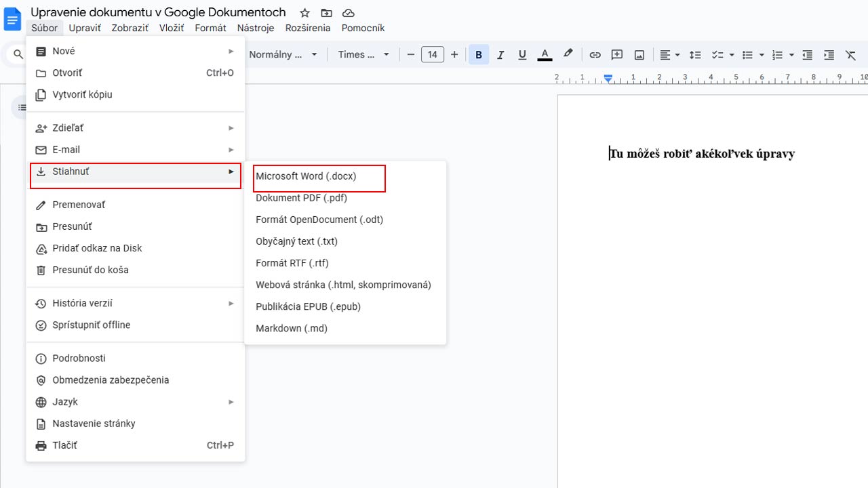868x488 pixels.
Task: Open the Nástroje menu
Action: tap(256, 28)
